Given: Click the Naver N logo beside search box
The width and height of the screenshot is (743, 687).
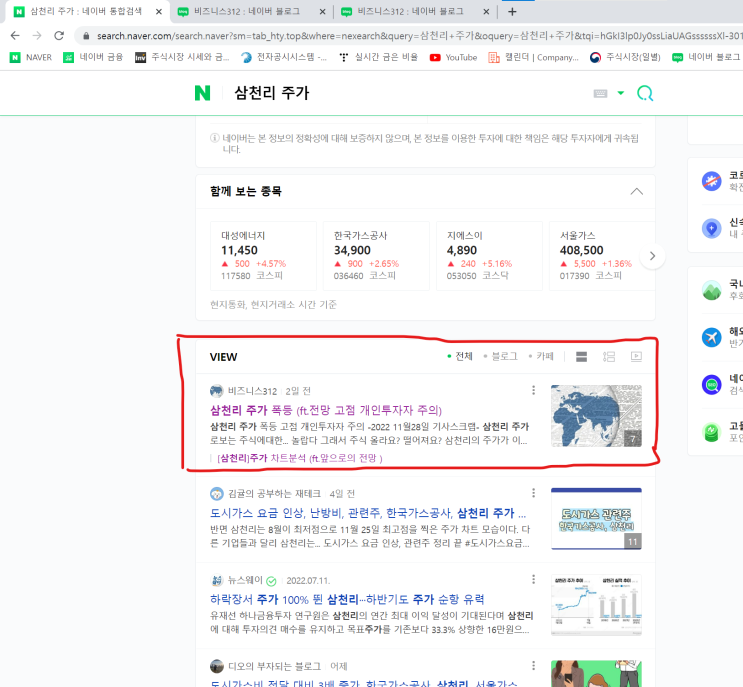Looking at the screenshot, I should [x=202, y=93].
